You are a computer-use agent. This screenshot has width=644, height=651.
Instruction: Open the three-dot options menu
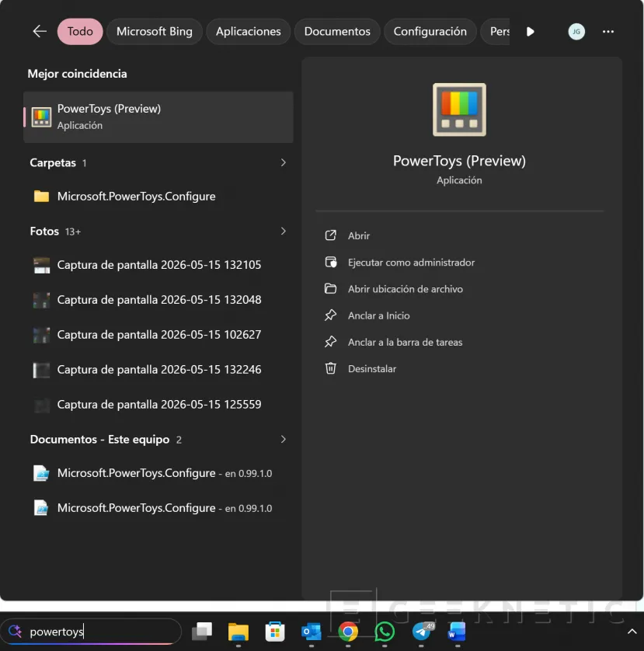[x=607, y=32]
